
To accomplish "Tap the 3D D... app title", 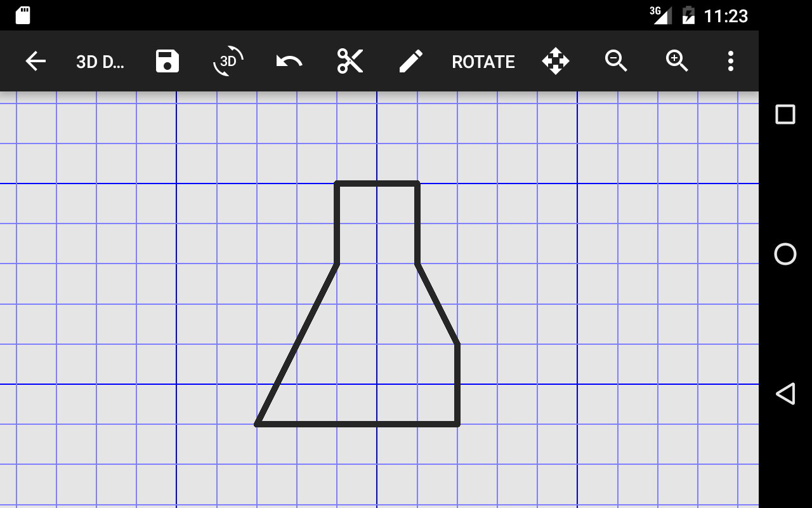I will click(x=100, y=62).
